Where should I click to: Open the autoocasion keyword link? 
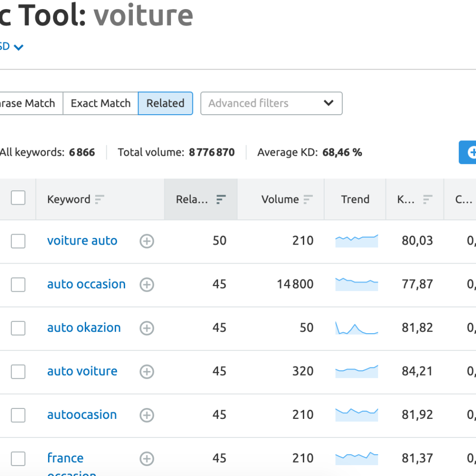click(x=82, y=415)
